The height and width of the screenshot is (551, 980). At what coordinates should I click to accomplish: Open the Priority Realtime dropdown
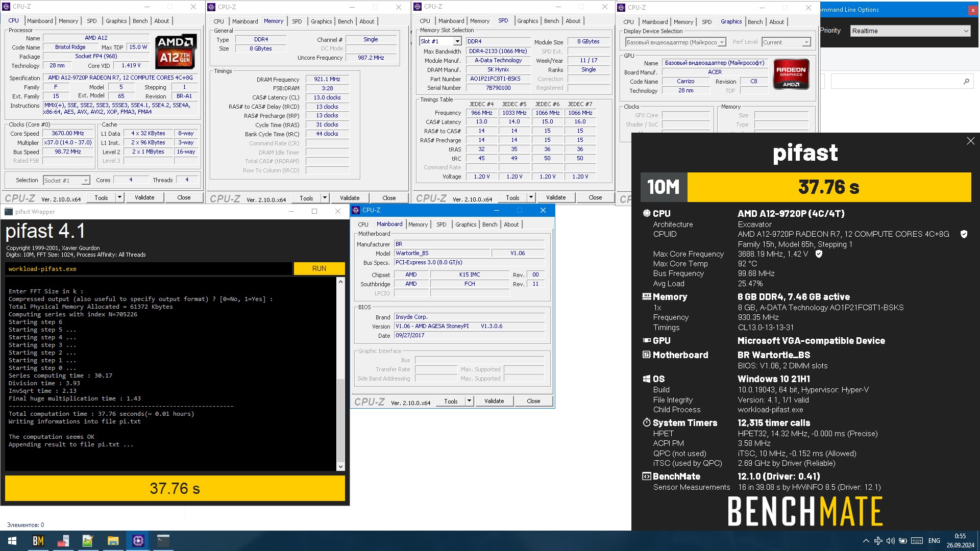point(910,31)
